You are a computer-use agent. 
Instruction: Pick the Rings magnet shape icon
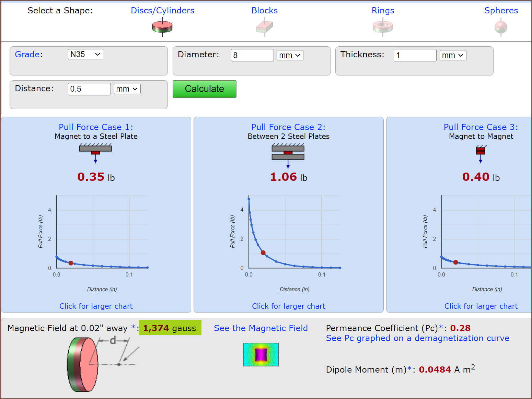383,27
